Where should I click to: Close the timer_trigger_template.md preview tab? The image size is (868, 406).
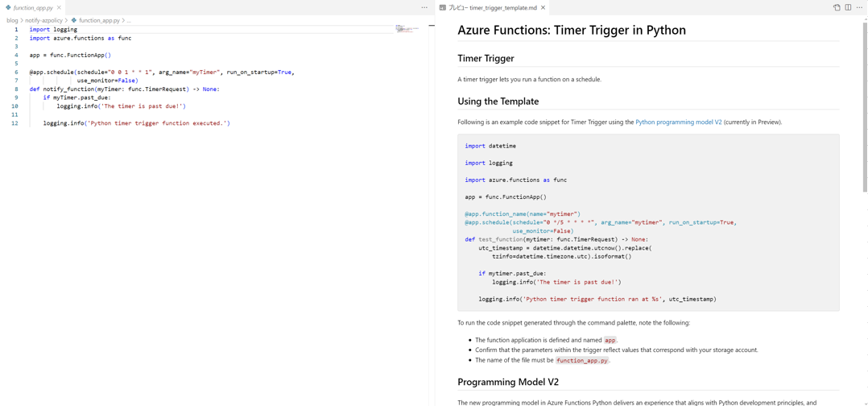tap(543, 8)
